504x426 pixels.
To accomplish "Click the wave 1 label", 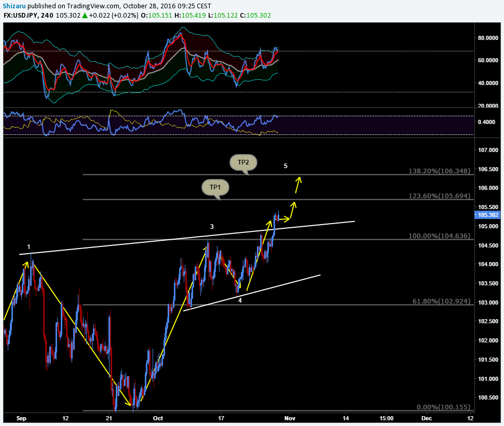I will coord(29,247).
